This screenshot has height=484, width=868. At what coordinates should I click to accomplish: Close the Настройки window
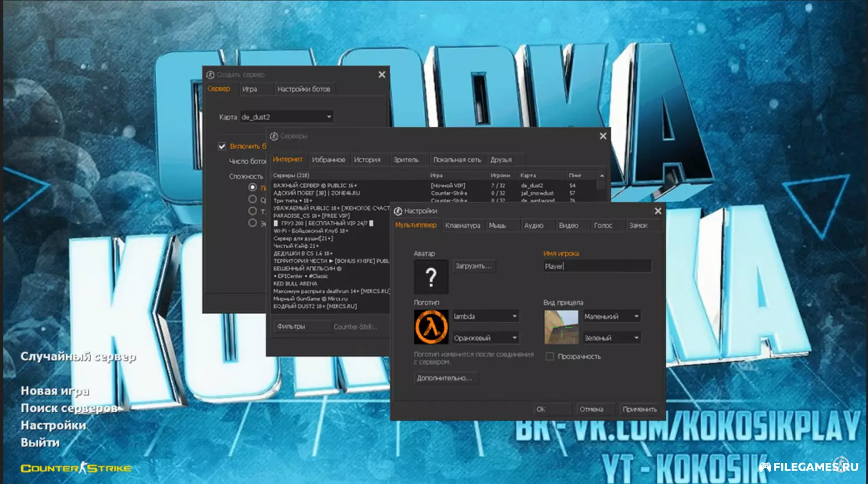click(x=658, y=211)
